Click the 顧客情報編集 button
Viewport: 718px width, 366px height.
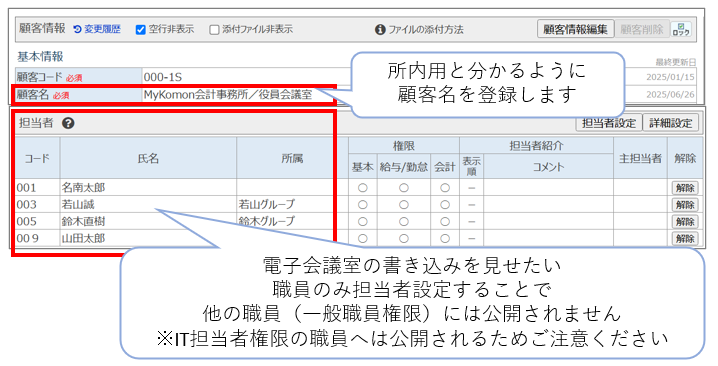[x=576, y=29]
